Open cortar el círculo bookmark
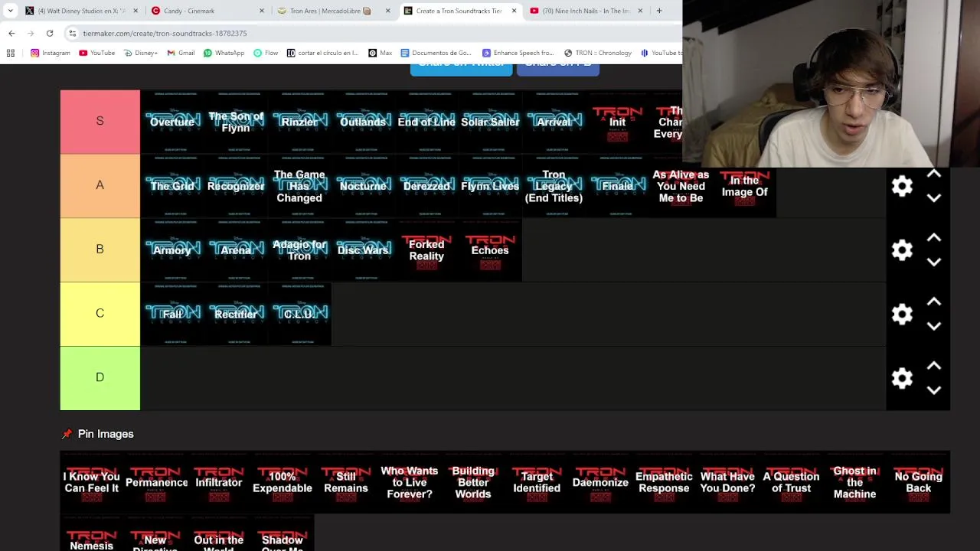The image size is (980, 551). 323,53
